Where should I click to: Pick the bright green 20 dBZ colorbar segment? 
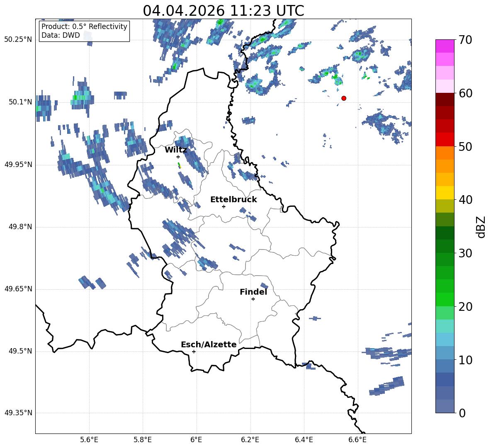pos(445,299)
